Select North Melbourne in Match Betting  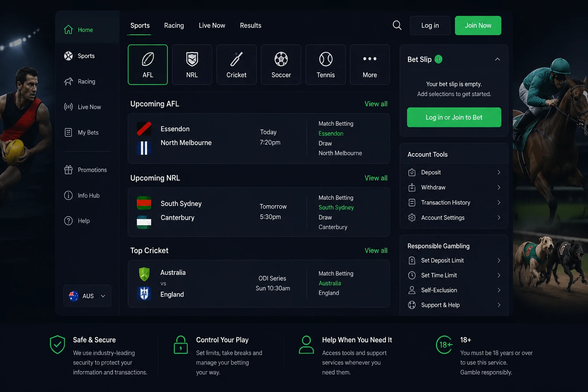click(x=340, y=153)
